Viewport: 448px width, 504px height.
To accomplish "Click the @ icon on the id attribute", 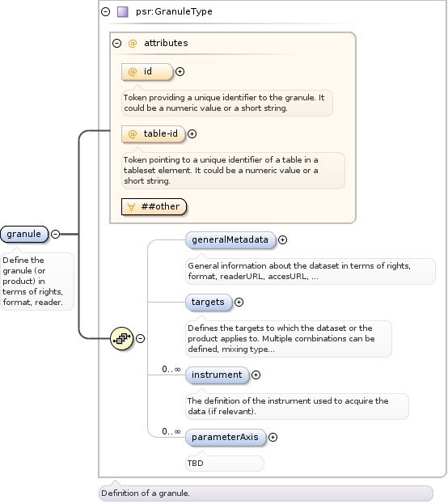I will click(x=133, y=71).
